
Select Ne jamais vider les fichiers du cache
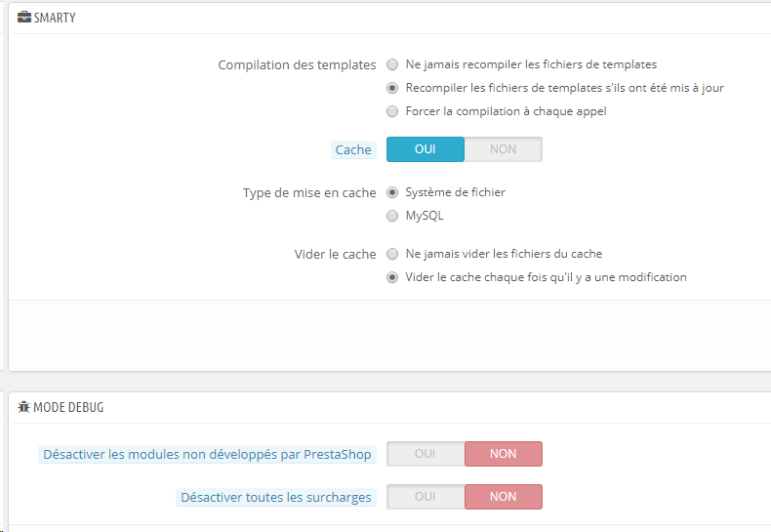point(392,254)
